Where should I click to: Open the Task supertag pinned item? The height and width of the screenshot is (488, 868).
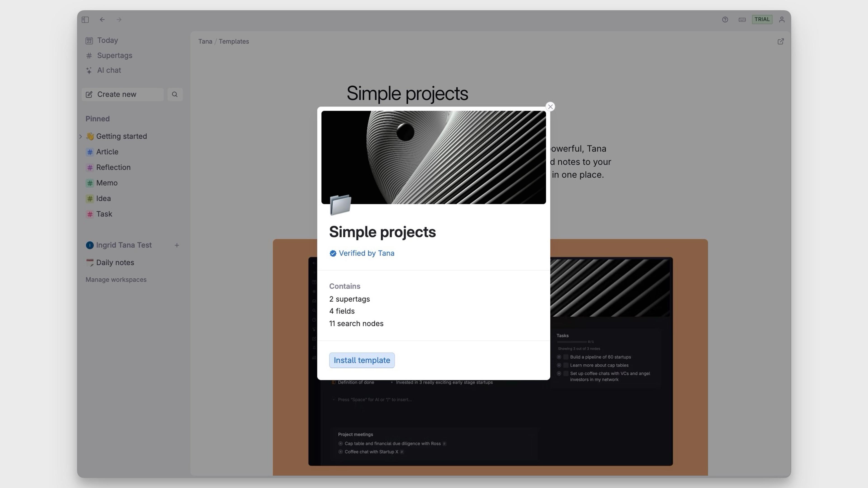click(104, 214)
